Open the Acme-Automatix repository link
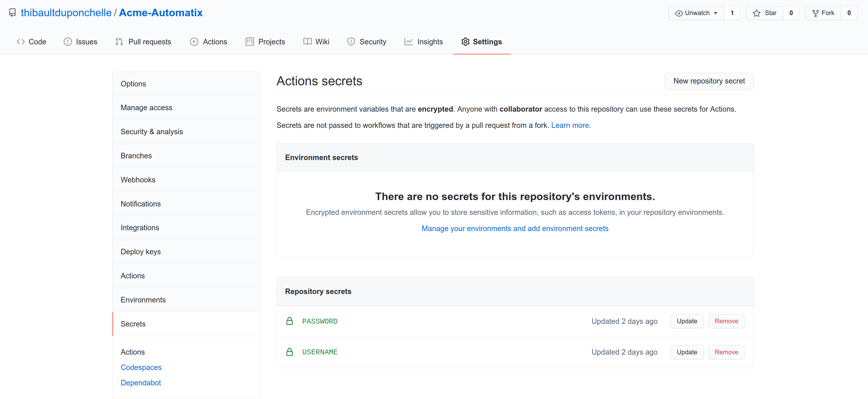This screenshot has width=868, height=399. click(x=161, y=13)
